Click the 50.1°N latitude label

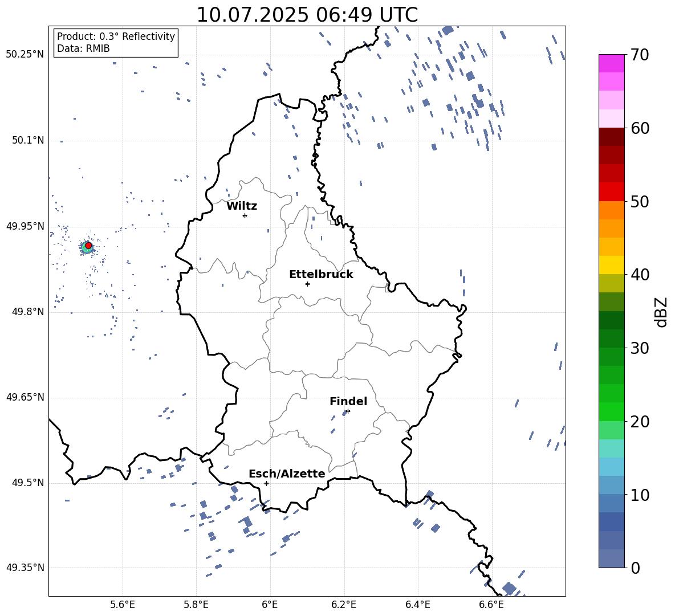(x=27, y=141)
